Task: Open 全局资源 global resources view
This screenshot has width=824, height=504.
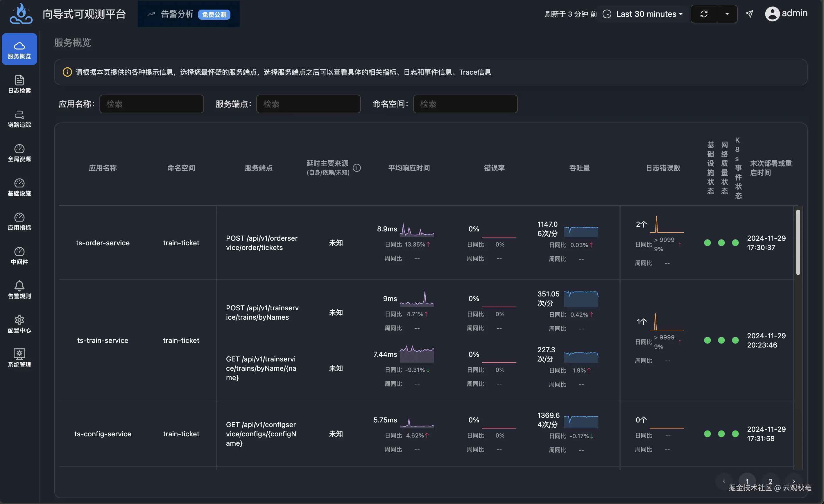Action: coord(19,153)
